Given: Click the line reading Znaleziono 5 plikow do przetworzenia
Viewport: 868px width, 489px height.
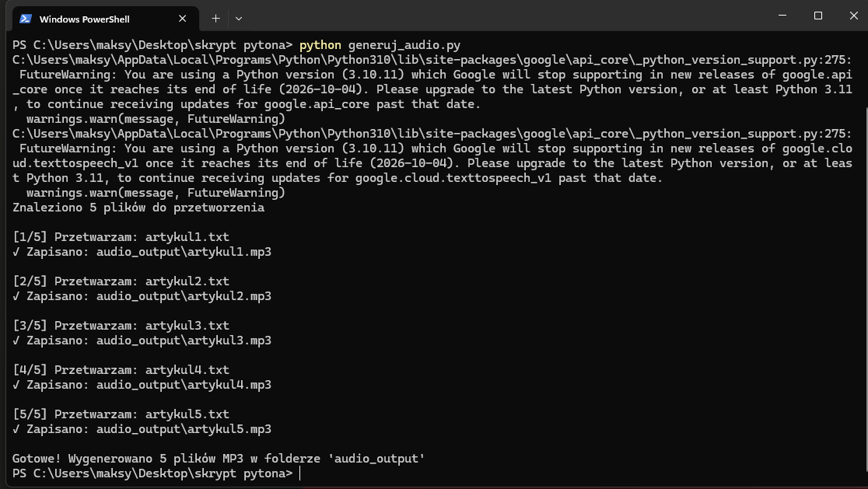Looking at the screenshot, I should pyautogui.click(x=137, y=207).
